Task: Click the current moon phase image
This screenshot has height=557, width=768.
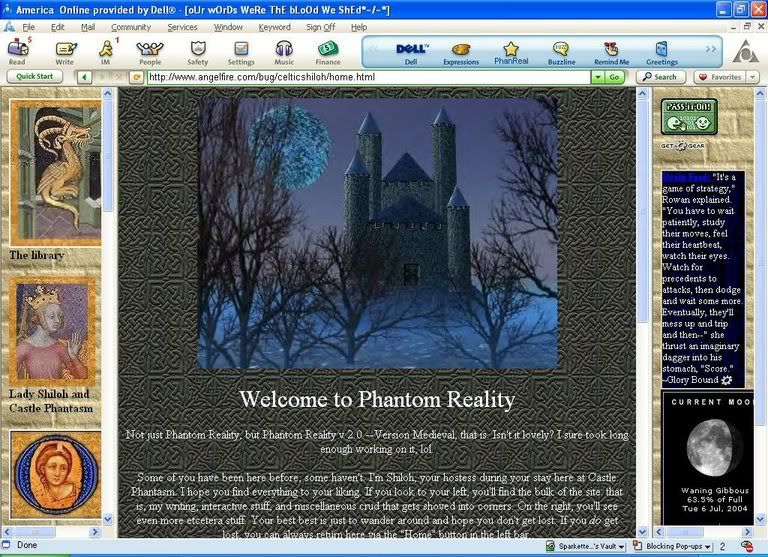Action: (x=714, y=447)
